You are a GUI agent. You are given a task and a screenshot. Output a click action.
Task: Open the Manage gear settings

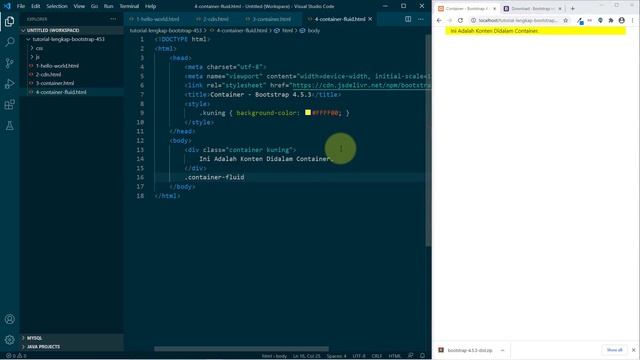pos(9,340)
